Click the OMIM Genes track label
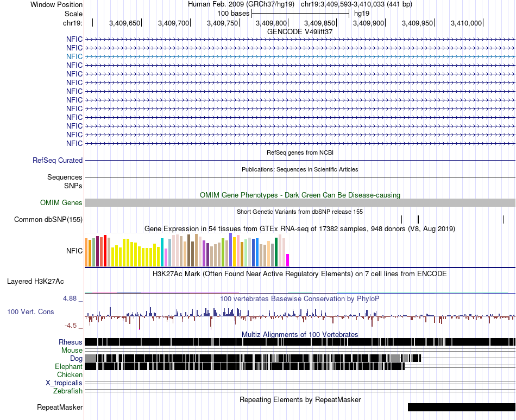Viewport: 516px width, 420px height. (x=61, y=203)
